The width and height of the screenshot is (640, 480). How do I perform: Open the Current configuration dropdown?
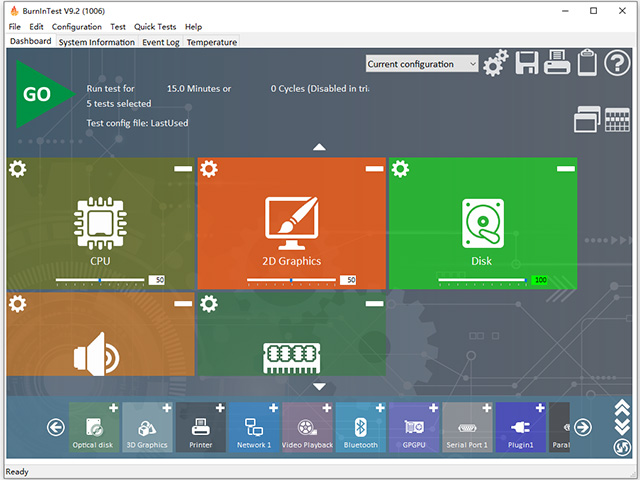422,64
